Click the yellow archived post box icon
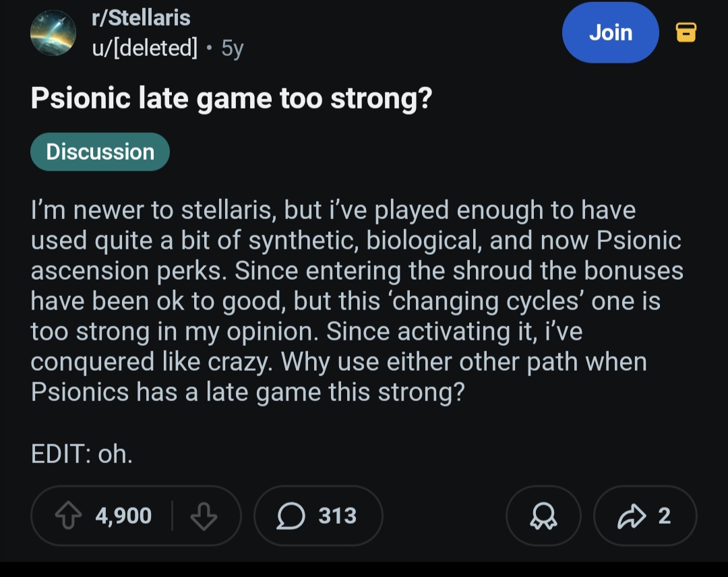 [686, 32]
